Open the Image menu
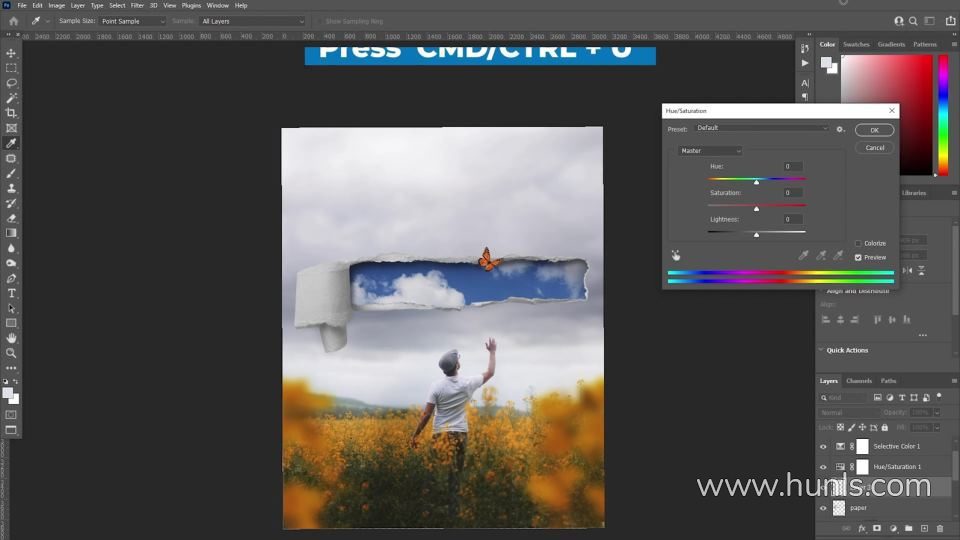This screenshot has width=960, height=540. pos(56,6)
